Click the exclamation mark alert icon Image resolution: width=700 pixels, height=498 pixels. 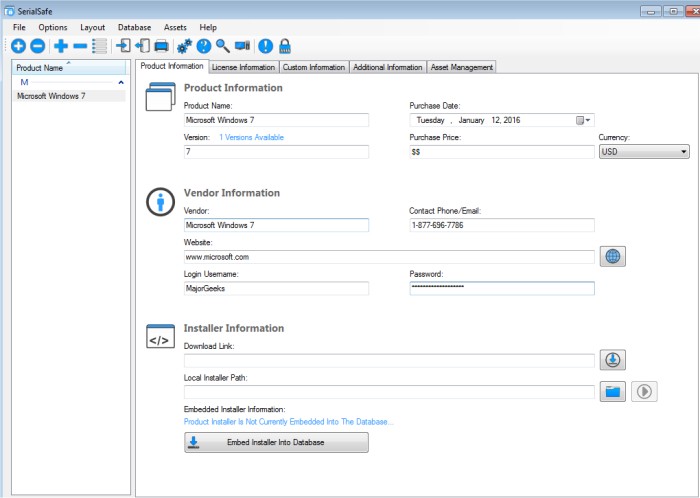click(266, 46)
